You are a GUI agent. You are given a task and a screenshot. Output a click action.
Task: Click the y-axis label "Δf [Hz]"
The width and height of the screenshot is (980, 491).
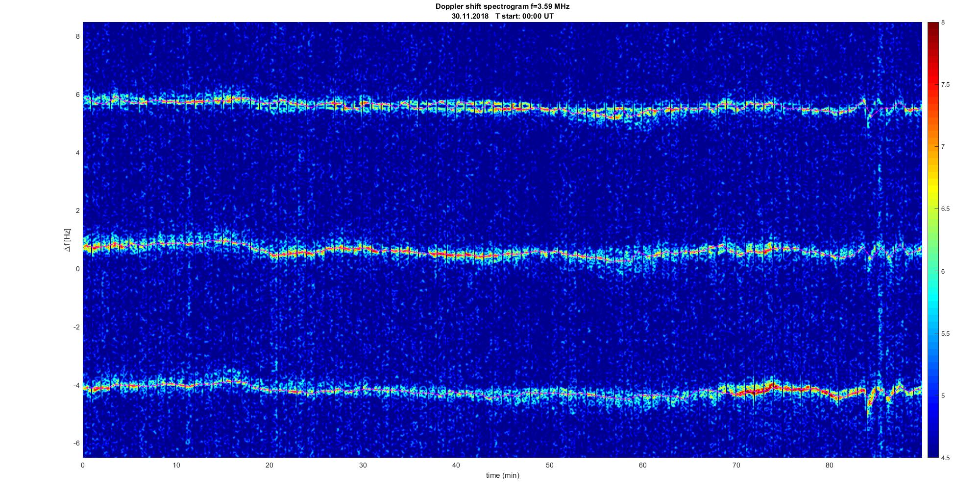[x=67, y=240]
